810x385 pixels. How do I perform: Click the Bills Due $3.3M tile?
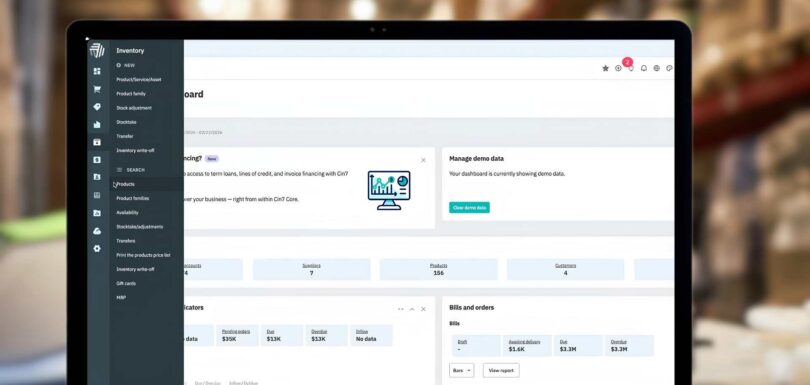(x=578, y=346)
